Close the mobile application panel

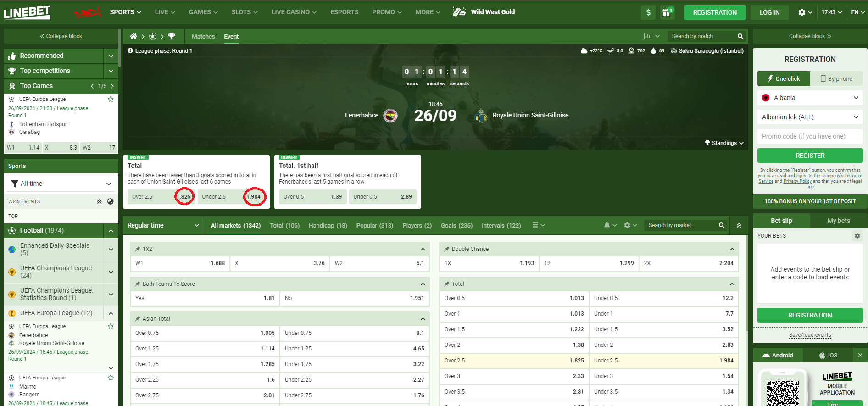[x=860, y=355]
